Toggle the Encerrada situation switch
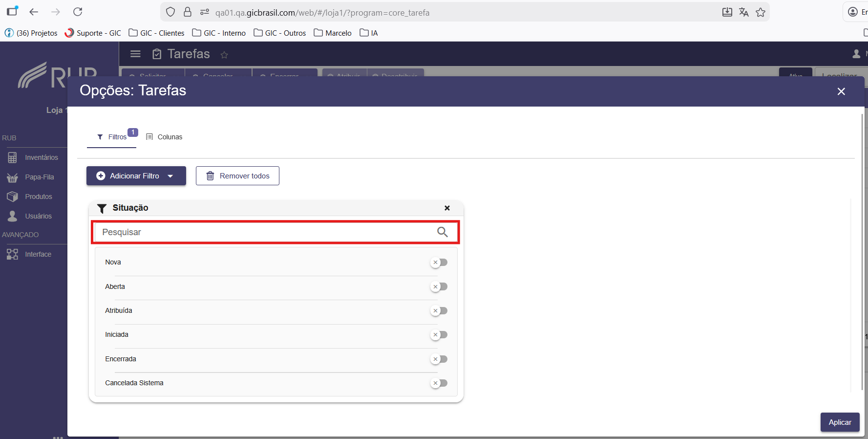This screenshot has width=868, height=439. point(439,359)
